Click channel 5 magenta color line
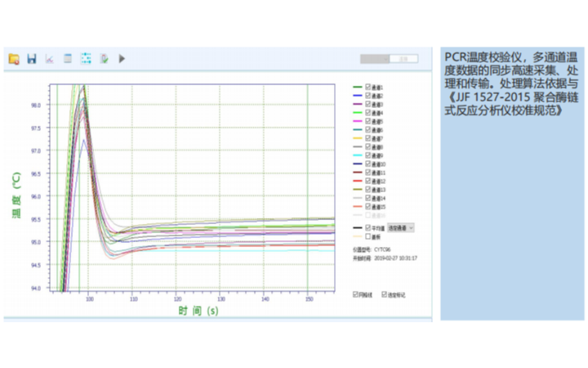This screenshot has height=368, width=588. pyautogui.click(x=358, y=121)
